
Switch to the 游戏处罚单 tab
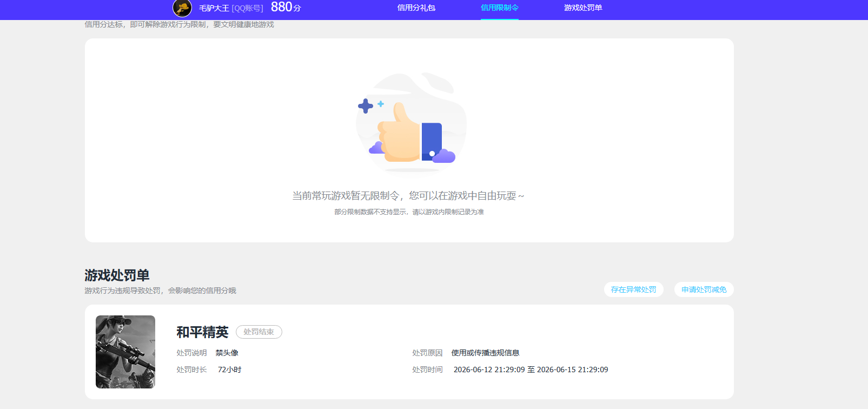(x=583, y=8)
